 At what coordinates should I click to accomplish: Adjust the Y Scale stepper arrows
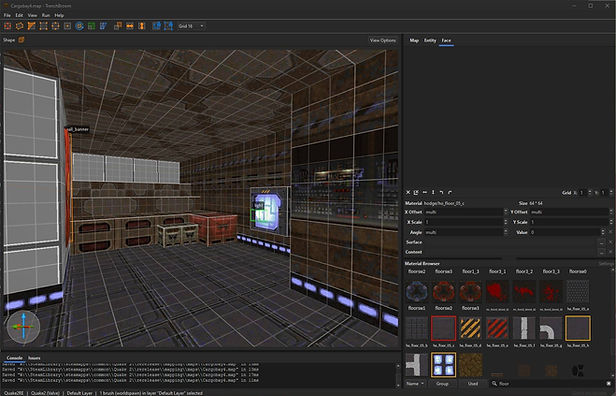(x=611, y=222)
